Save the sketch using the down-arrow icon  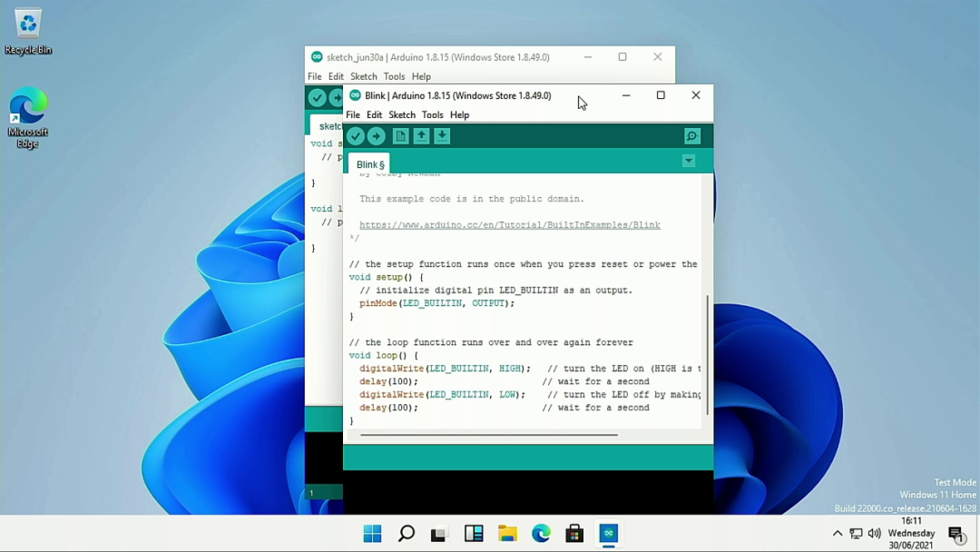(x=442, y=136)
